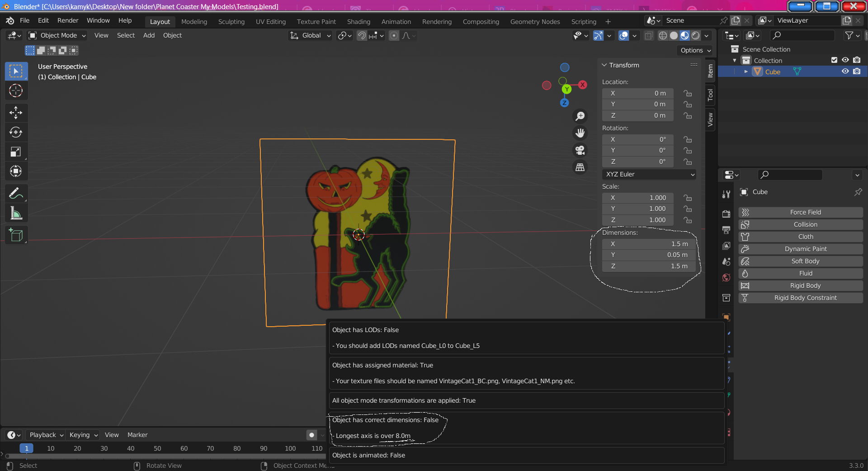Viewport: 868px width, 471px height.
Task: Activate the 3D Cursor tool
Action: point(16,91)
